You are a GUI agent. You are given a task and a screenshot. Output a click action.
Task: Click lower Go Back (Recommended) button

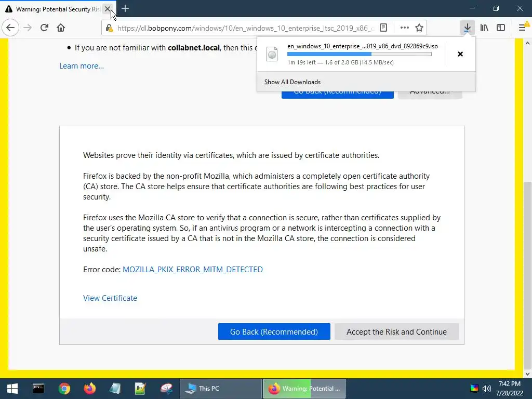(274, 331)
